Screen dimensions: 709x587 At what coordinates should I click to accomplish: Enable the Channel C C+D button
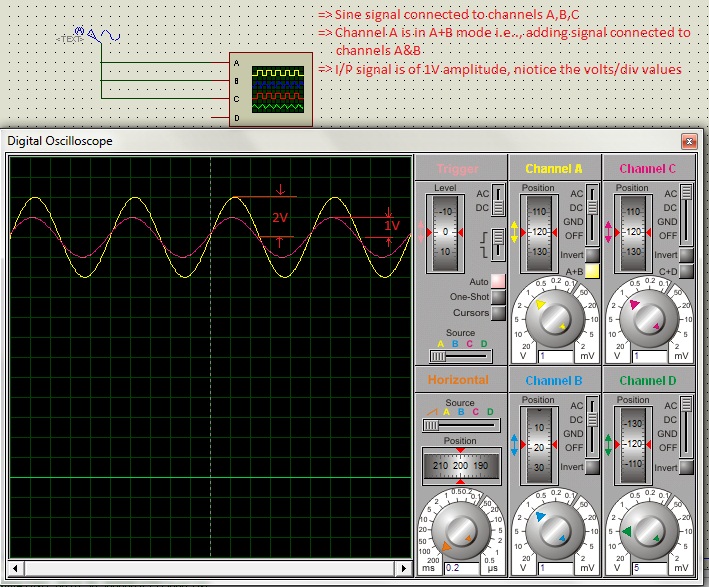click(x=686, y=271)
